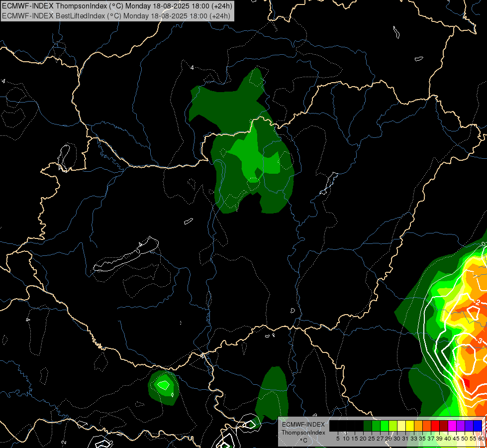Click the '-3' lifted index contour label
The height and width of the screenshot is (448, 487).
(x=479, y=341)
